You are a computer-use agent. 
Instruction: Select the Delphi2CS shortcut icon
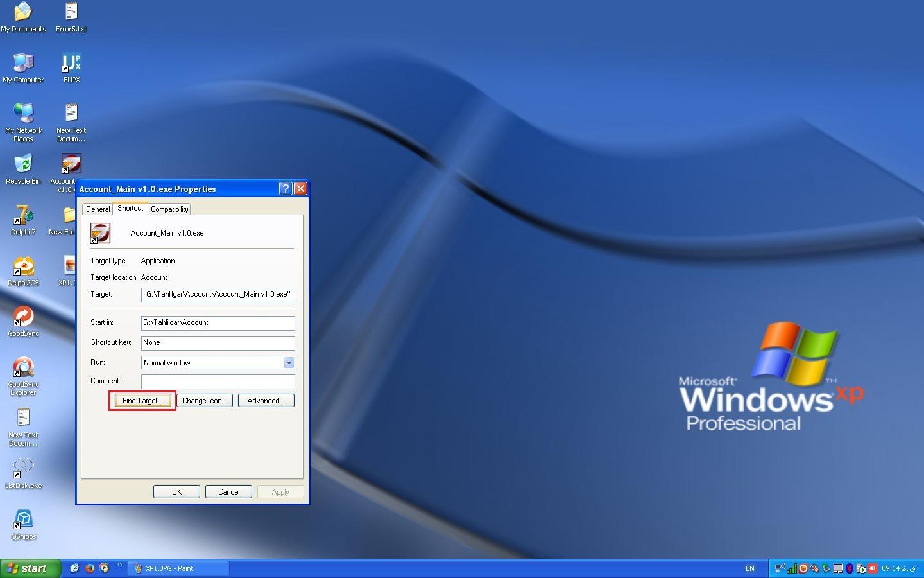[x=23, y=265]
